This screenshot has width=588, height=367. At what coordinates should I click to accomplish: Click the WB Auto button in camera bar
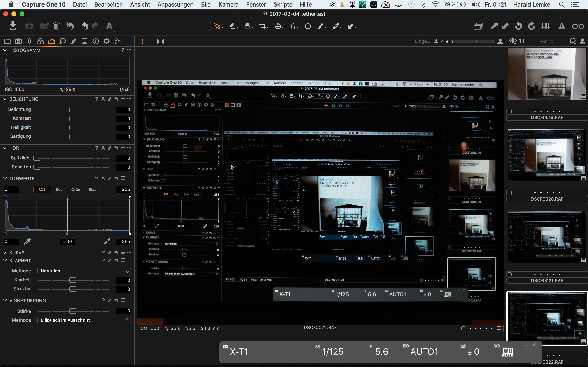507,352
